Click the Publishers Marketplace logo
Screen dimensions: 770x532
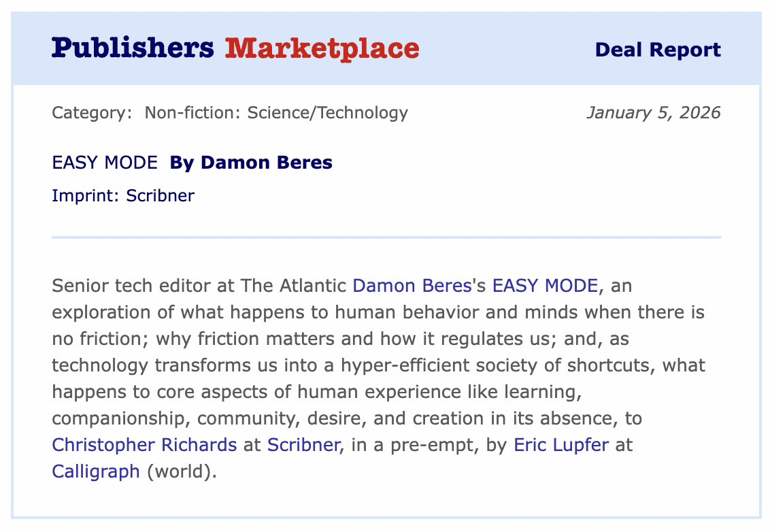[x=235, y=48]
